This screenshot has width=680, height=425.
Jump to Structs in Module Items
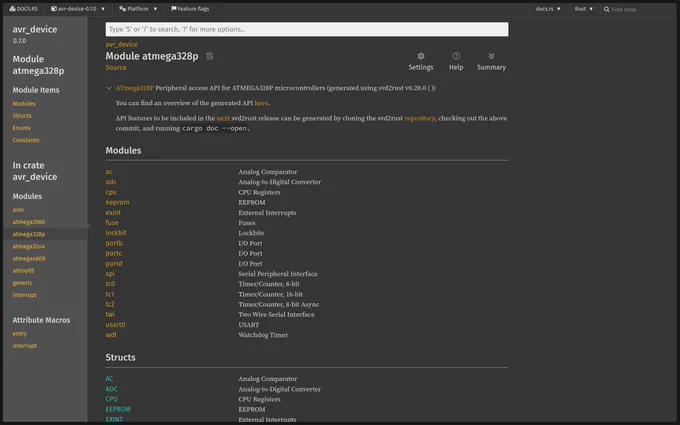pyautogui.click(x=22, y=116)
